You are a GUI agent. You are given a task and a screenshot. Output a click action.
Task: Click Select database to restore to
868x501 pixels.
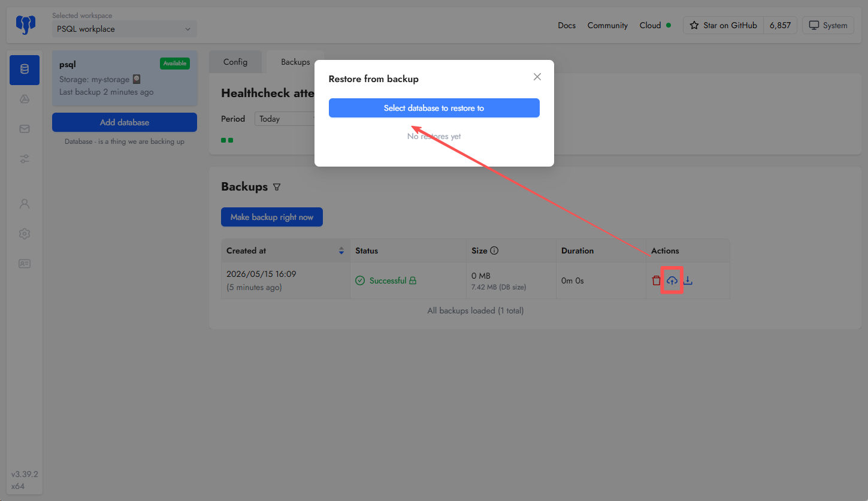click(x=434, y=108)
